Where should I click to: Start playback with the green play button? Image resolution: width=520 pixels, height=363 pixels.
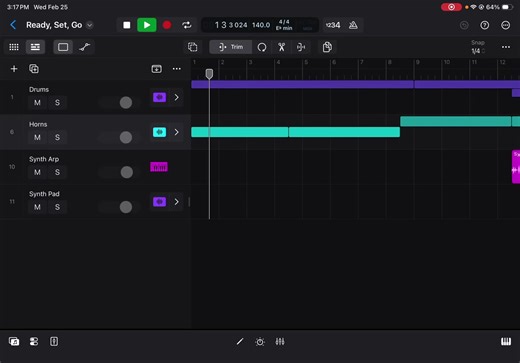pyautogui.click(x=147, y=25)
